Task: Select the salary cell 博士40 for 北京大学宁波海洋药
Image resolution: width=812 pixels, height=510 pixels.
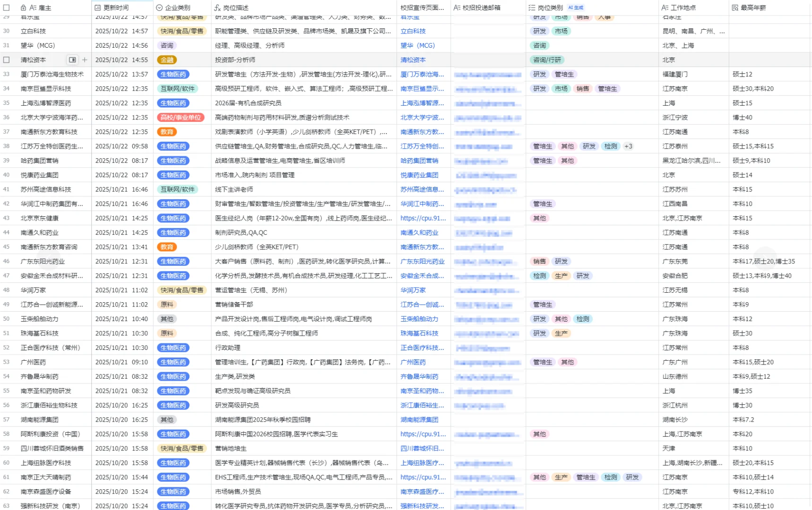Action: (770, 118)
